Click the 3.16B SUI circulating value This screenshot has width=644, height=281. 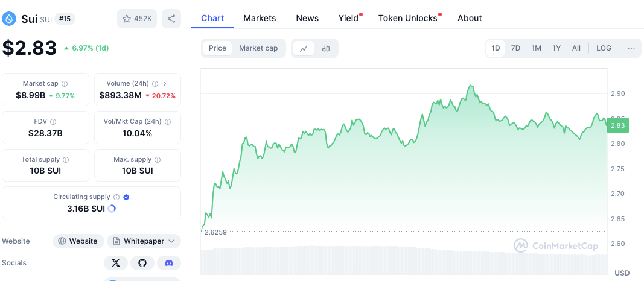point(86,209)
